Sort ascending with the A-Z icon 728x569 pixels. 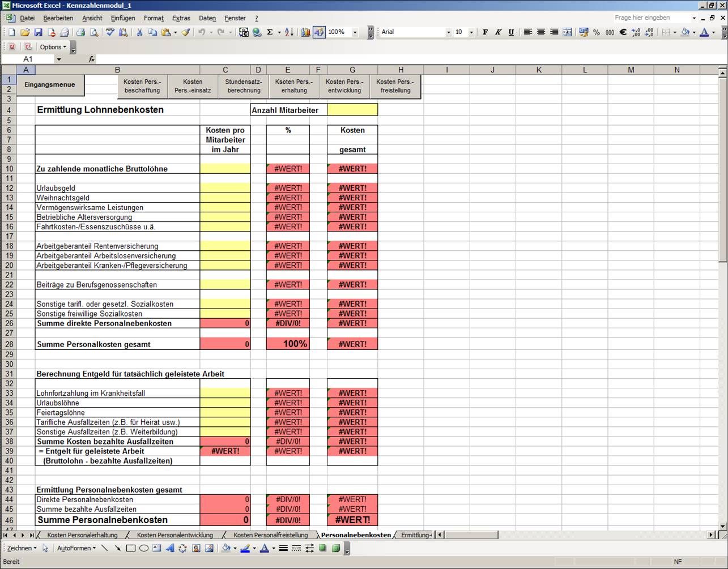point(289,32)
